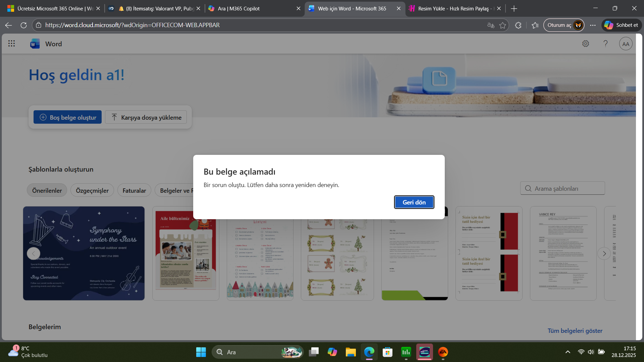
Task: Launch Copilot from the taskbar
Action: click(332, 352)
